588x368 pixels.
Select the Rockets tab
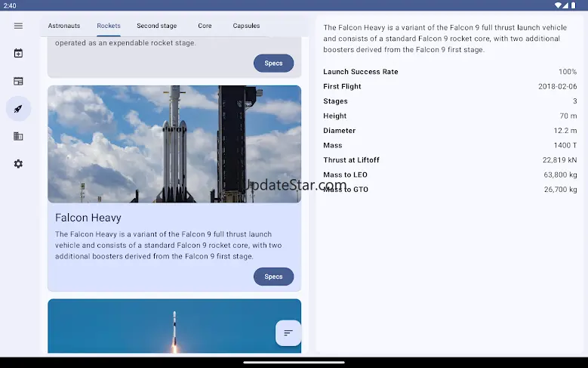pyautogui.click(x=109, y=26)
